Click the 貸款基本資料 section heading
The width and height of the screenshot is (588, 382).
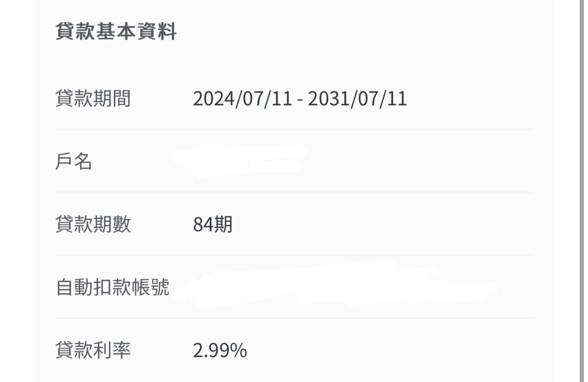[x=116, y=32]
